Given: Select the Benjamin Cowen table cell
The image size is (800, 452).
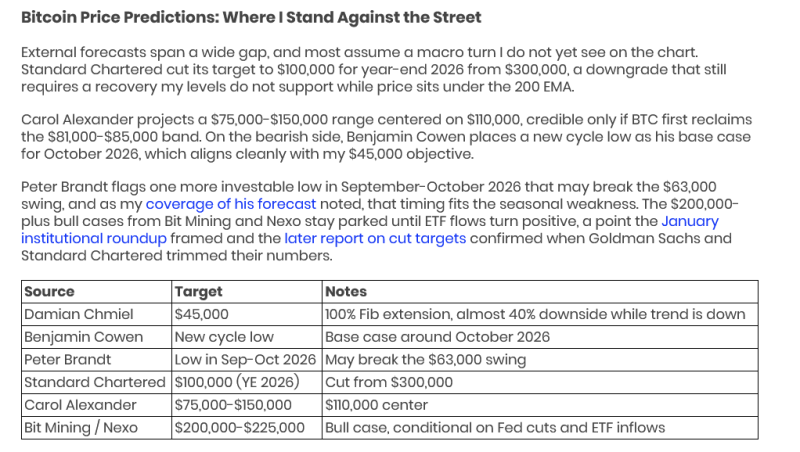Looking at the screenshot, I should (96, 337).
